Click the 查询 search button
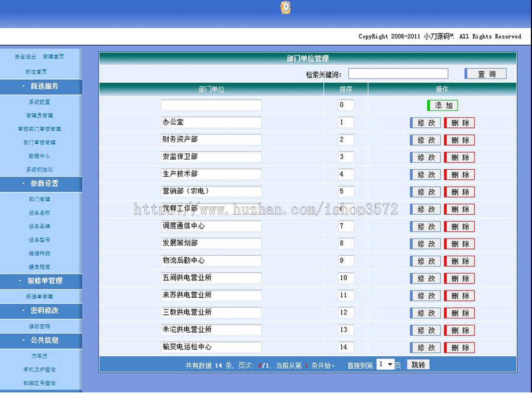The width and height of the screenshot is (532, 416). tap(485, 73)
